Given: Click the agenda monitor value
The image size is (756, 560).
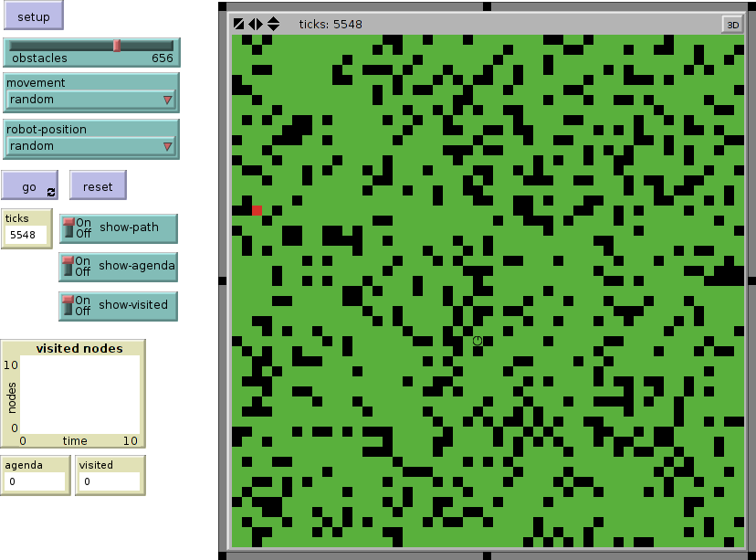Looking at the screenshot, I should (x=34, y=481).
